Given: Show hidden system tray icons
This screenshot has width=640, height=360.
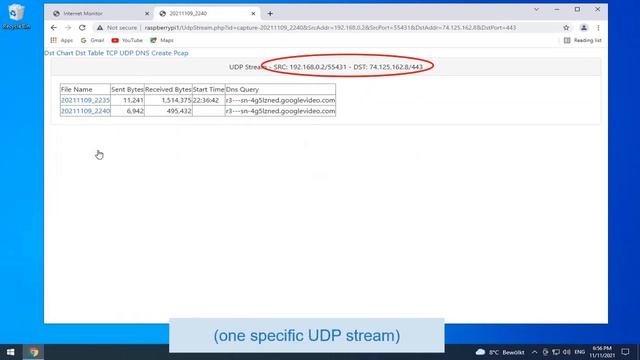Looking at the screenshot, I should 534,352.
